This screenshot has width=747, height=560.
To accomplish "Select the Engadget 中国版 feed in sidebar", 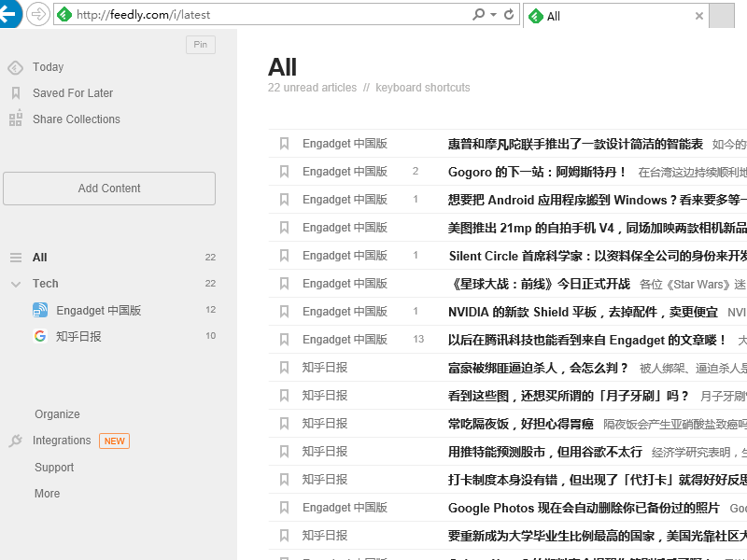I will pos(97,310).
